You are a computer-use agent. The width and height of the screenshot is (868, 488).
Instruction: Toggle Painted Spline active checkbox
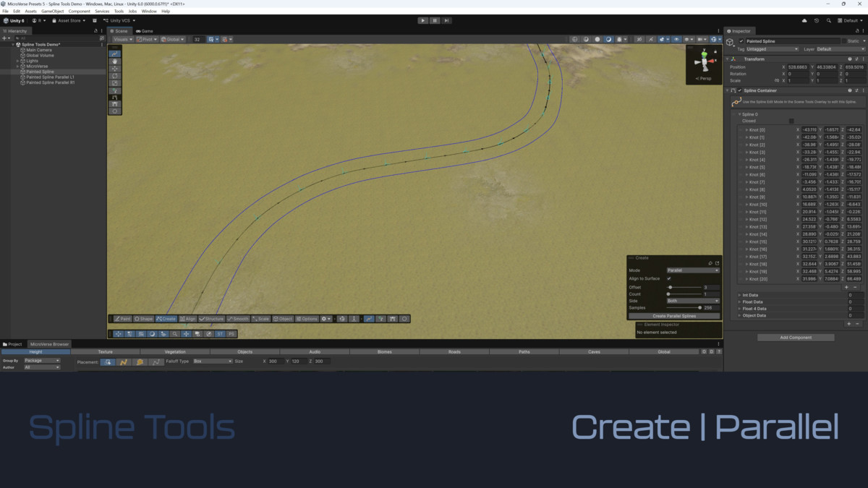point(741,41)
